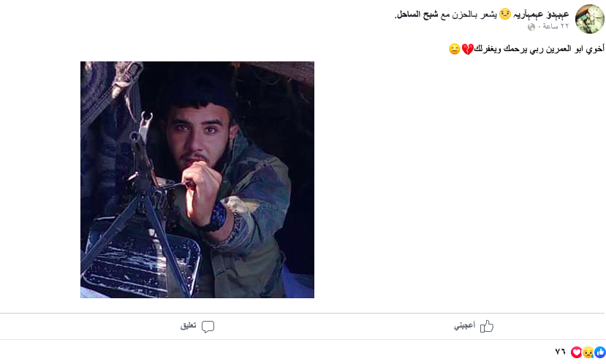Image resolution: width=606 pixels, height=364 pixels.
Task: Click the يشعر بالحزن feeling text
Action: 475,15
